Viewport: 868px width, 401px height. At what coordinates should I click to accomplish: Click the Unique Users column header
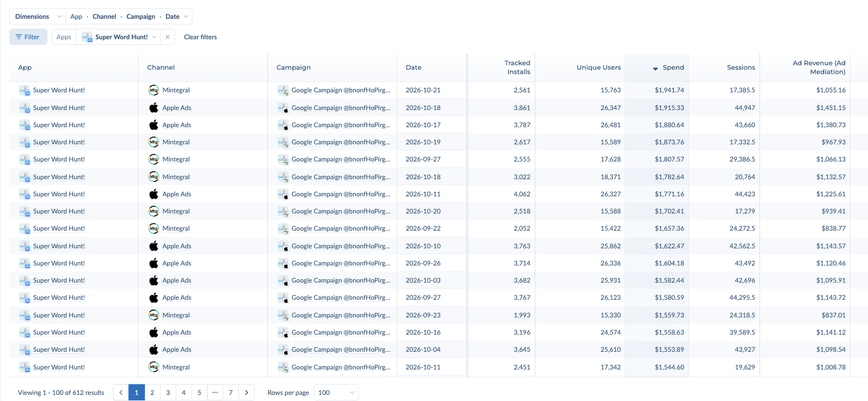580,67
